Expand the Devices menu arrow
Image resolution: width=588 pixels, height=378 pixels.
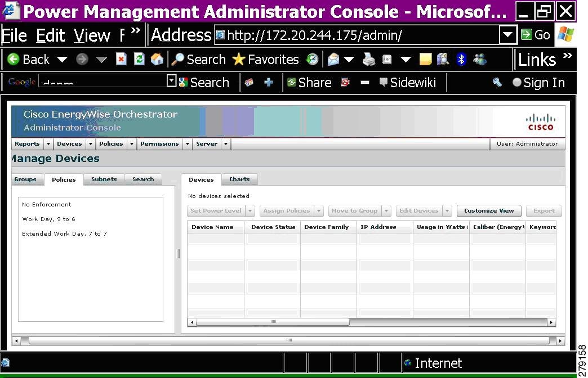(x=90, y=144)
